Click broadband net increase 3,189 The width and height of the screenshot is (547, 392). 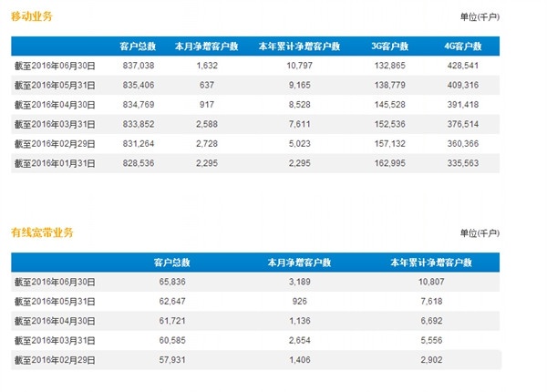pyautogui.click(x=300, y=282)
